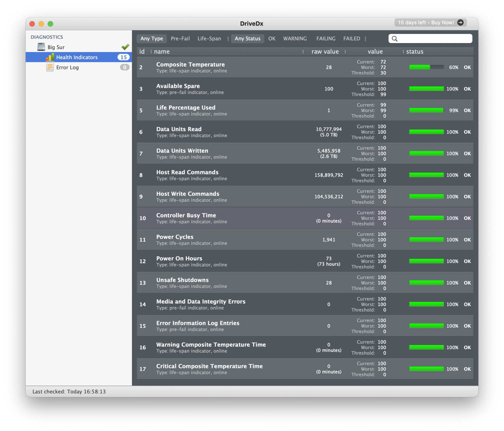Click the arrow icon in Buy Now badge
Image resolution: width=504 pixels, height=431 pixels.
tap(460, 22)
